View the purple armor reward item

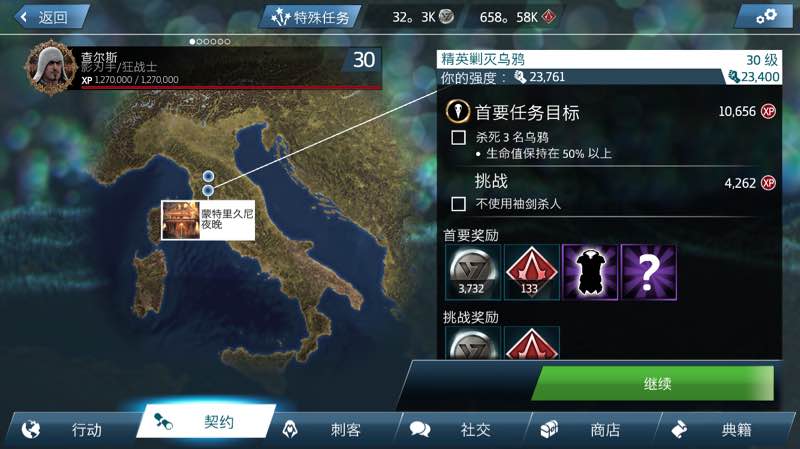[x=590, y=272]
